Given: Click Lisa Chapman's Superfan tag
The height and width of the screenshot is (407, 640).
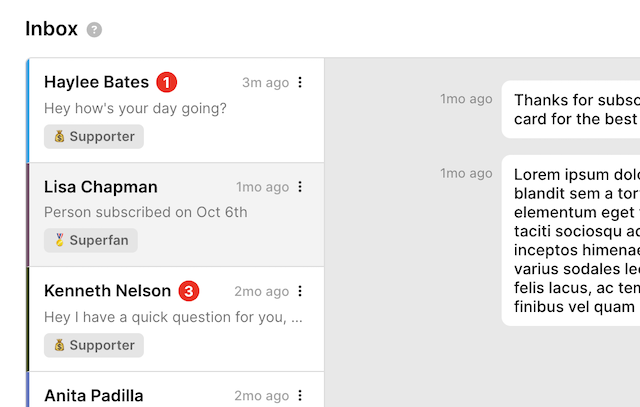Looking at the screenshot, I should coord(91,240).
